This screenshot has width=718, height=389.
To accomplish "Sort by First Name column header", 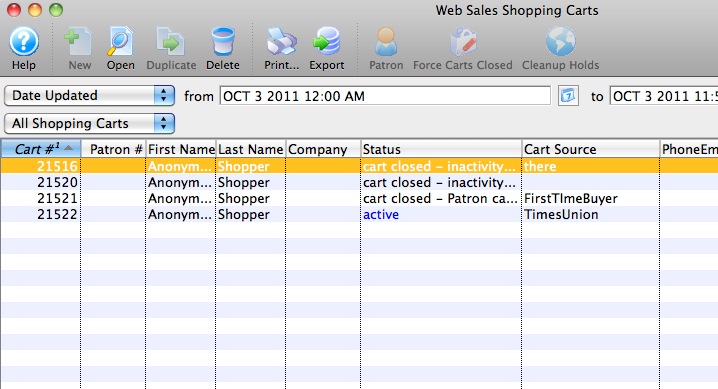I will 181,149.
